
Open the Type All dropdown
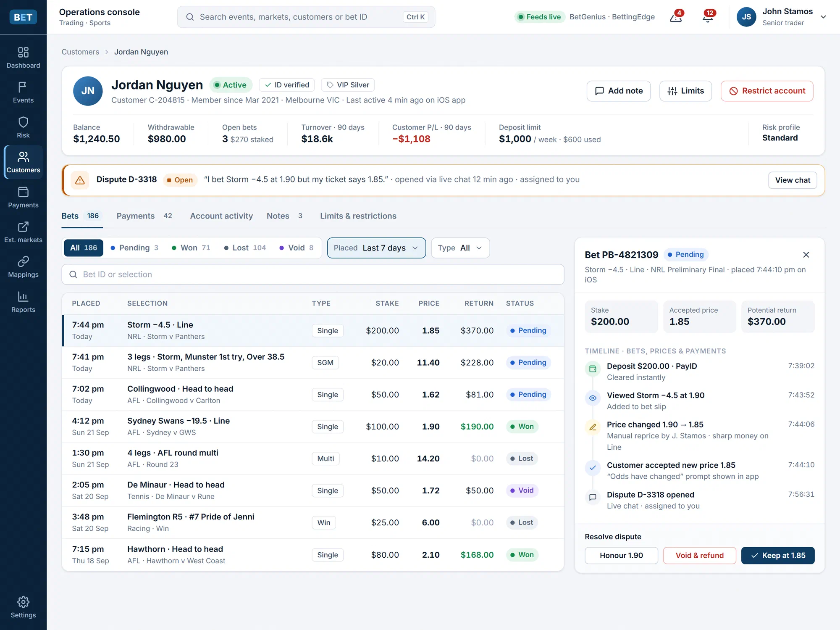tap(460, 248)
